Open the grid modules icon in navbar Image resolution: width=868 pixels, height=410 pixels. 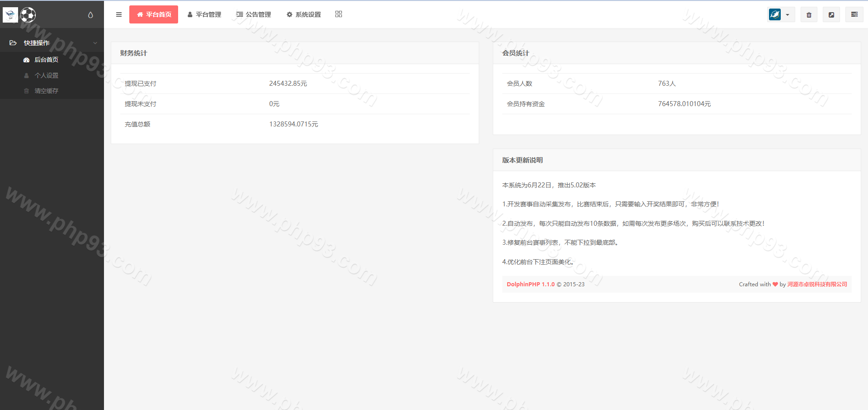pyautogui.click(x=339, y=14)
